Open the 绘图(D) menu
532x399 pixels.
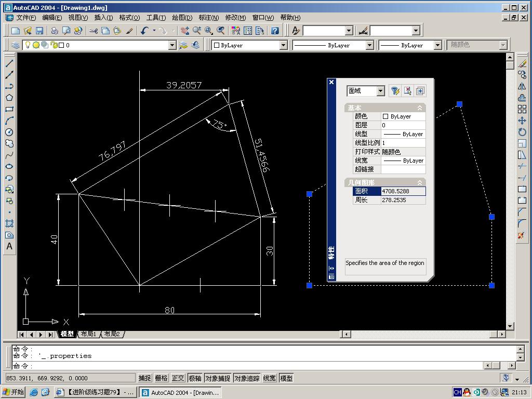click(x=182, y=18)
